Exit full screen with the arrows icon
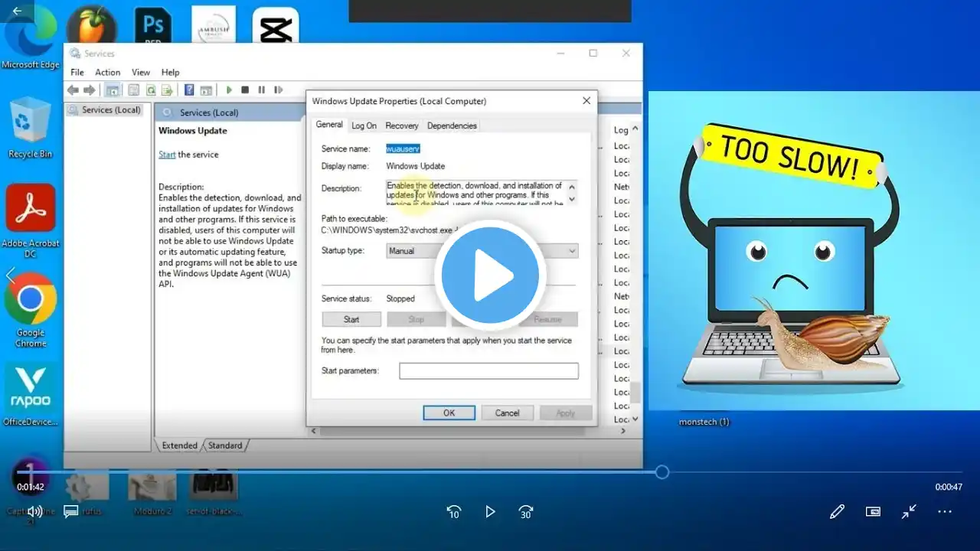980x551 pixels. point(909,511)
